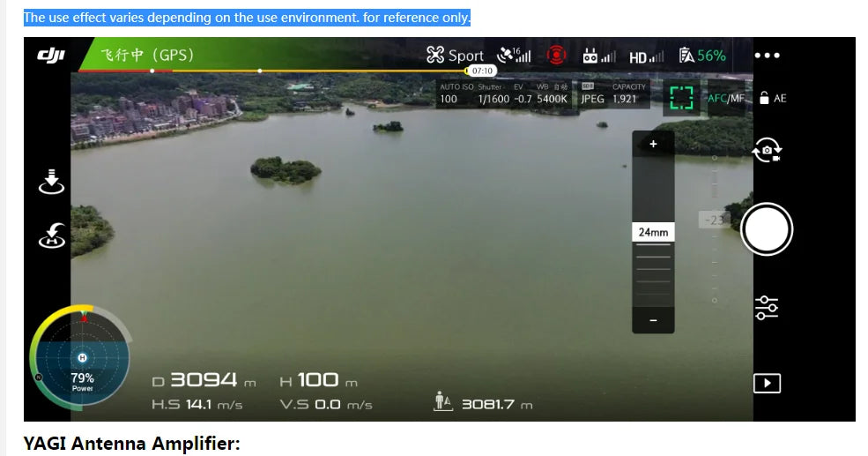Click the 24mm zoom slider handle
This screenshot has width=868, height=456.
[653, 232]
